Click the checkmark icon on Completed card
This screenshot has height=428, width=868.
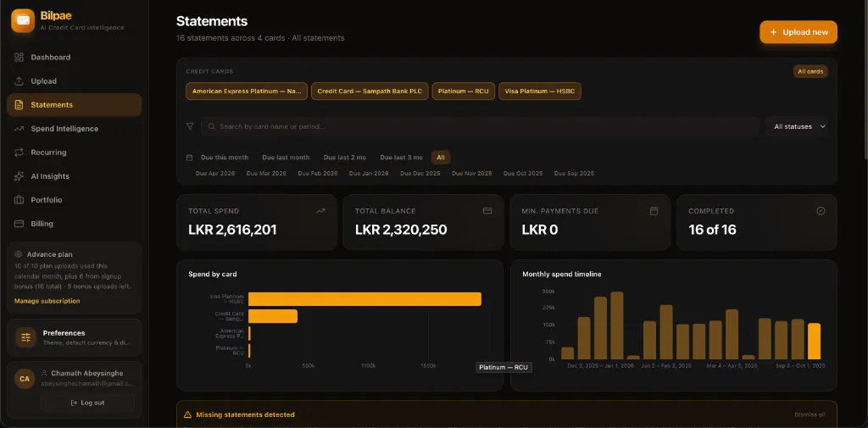coord(821,211)
